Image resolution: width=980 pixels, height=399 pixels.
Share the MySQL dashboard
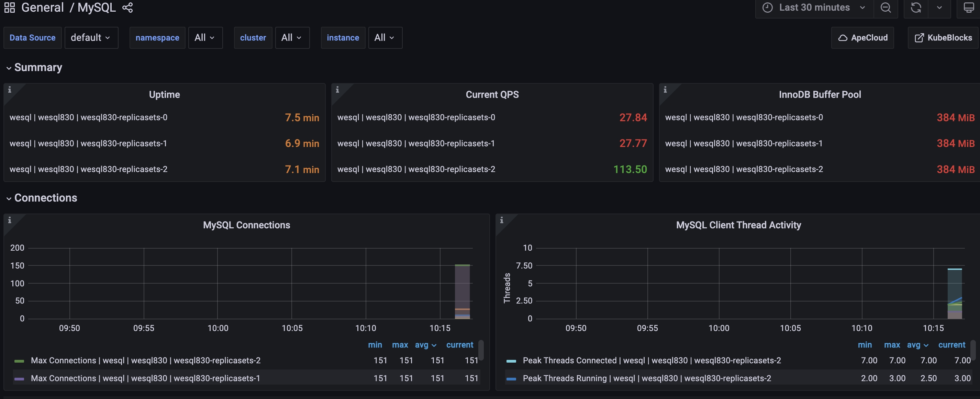point(127,8)
